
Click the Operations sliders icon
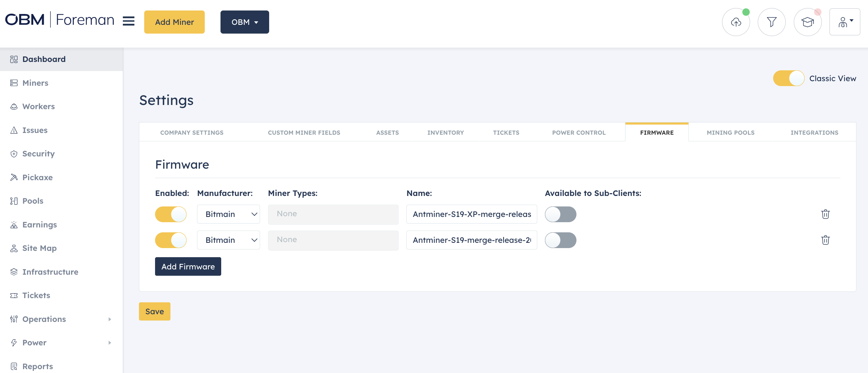pos(14,319)
